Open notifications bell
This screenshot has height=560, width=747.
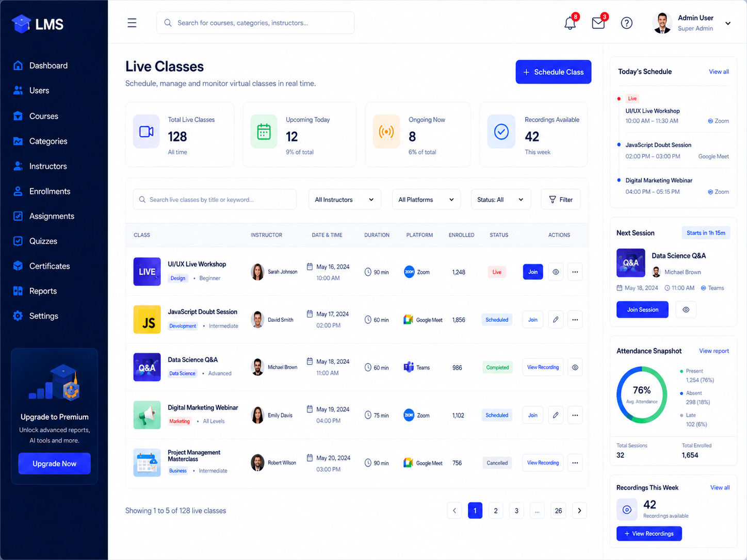coord(570,23)
